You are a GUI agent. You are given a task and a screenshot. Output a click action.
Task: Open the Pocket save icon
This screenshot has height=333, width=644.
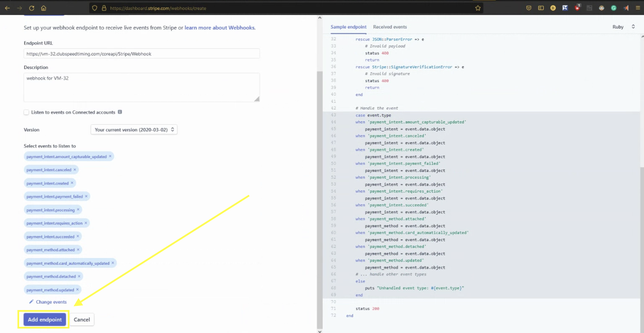529,8
